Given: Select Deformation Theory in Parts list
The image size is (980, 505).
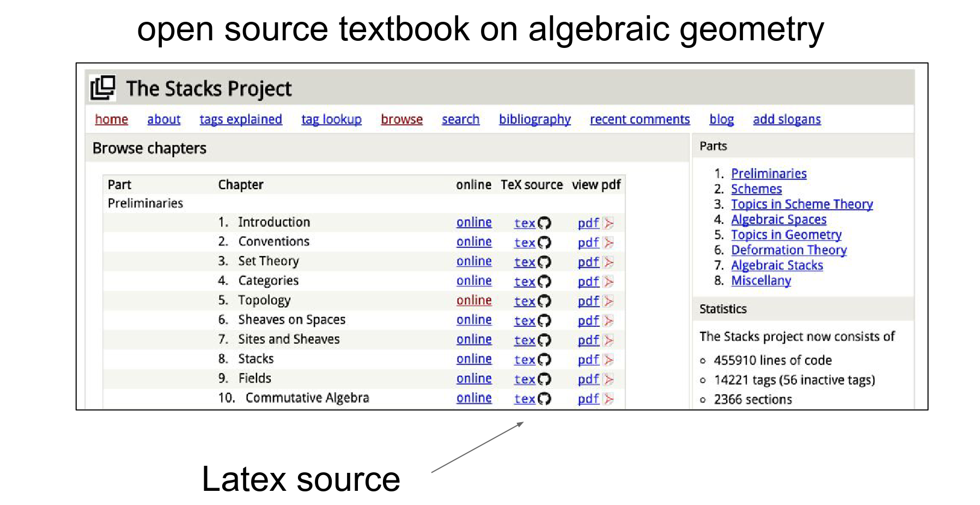Looking at the screenshot, I should click(x=788, y=250).
